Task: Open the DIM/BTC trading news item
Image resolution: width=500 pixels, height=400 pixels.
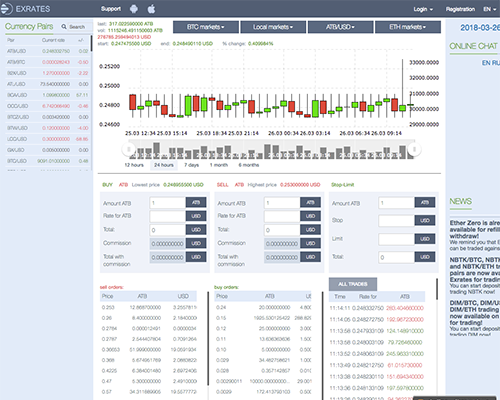Action: click(x=474, y=313)
